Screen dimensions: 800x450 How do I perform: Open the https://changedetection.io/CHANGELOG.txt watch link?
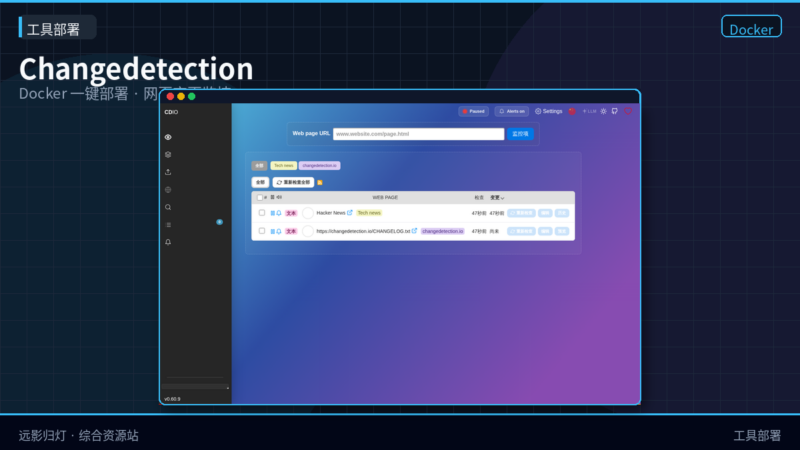click(363, 232)
